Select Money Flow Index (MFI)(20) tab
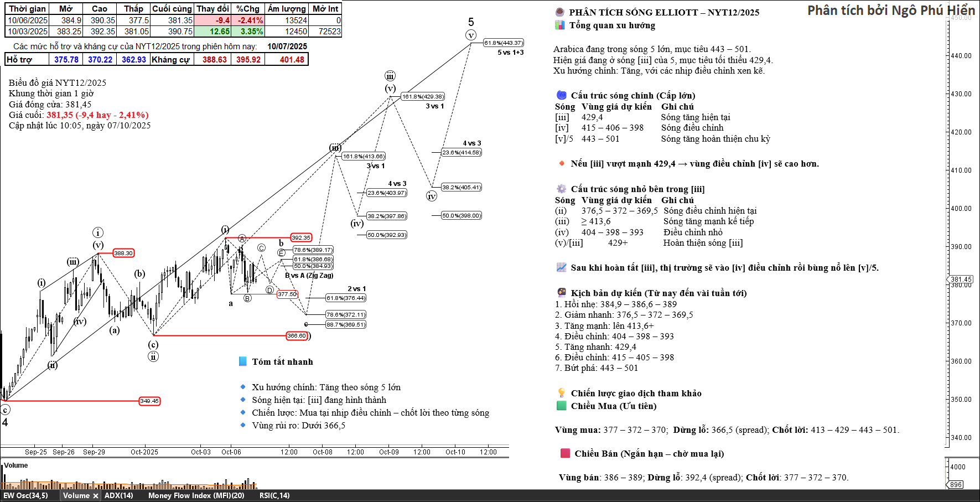The image size is (980, 502). [x=196, y=496]
